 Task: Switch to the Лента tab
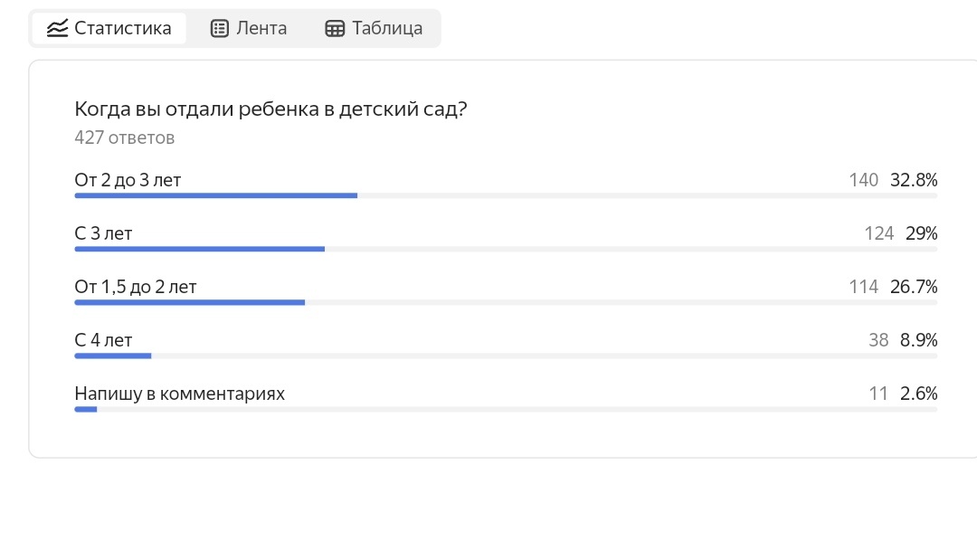pos(247,28)
